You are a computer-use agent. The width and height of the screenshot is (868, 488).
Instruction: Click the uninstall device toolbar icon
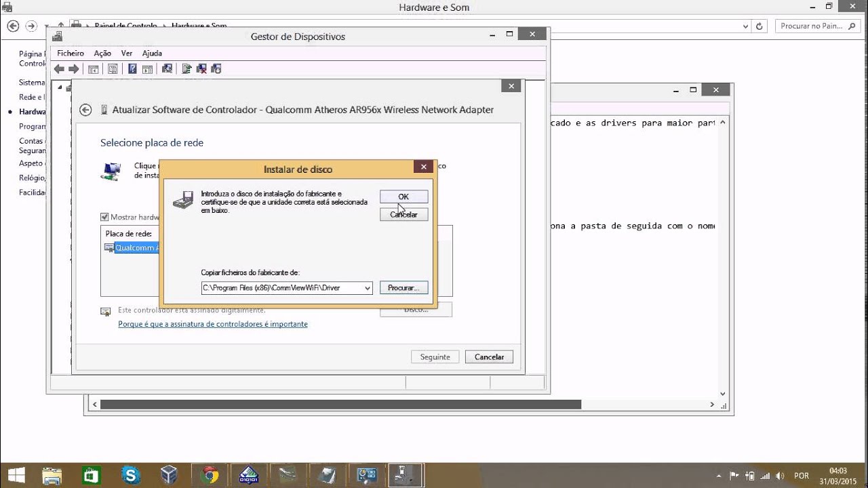[x=201, y=68]
